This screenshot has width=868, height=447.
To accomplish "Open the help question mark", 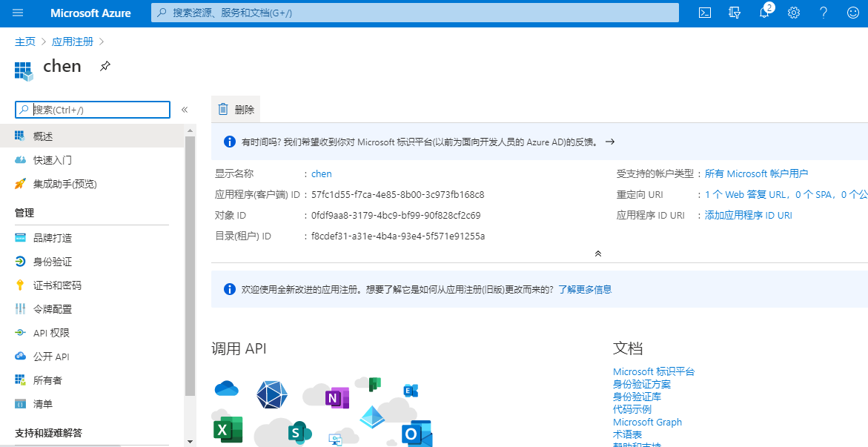I will (x=824, y=13).
